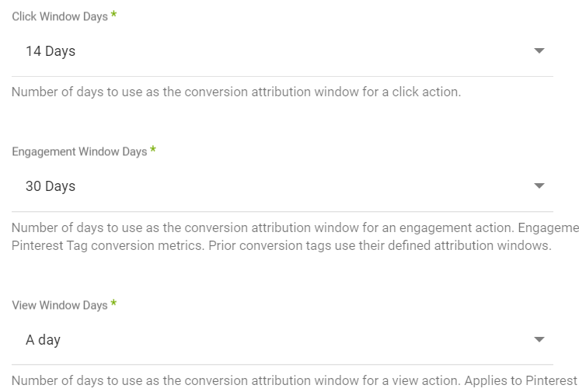The height and width of the screenshot is (392, 579).
Task: Click the green asterisk beside Click Window Days
Action: pyautogui.click(x=113, y=16)
